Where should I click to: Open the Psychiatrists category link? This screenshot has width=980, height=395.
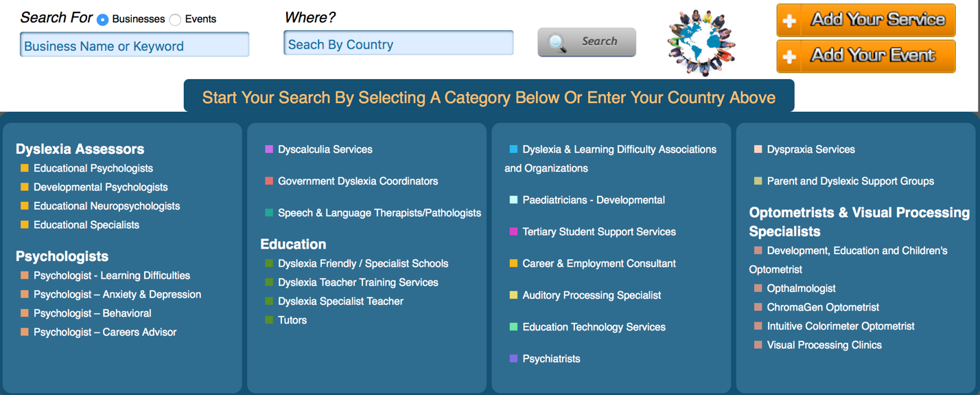pyautogui.click(x=551, y=359)
